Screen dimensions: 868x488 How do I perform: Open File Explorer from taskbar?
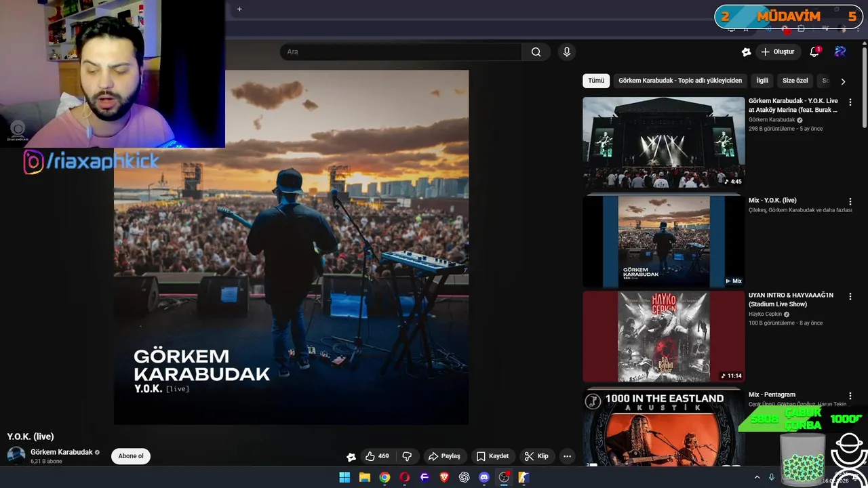[364, 477]
